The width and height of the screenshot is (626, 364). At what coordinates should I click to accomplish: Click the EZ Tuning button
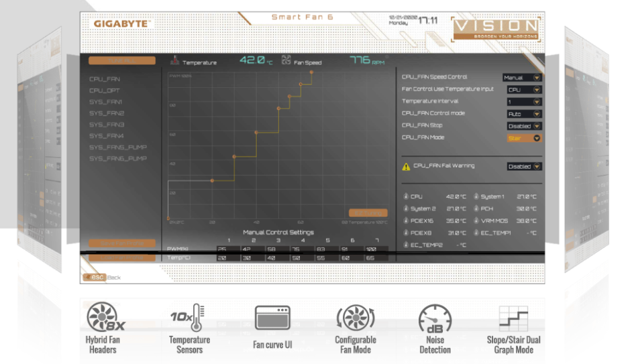[x=368, y=213]
